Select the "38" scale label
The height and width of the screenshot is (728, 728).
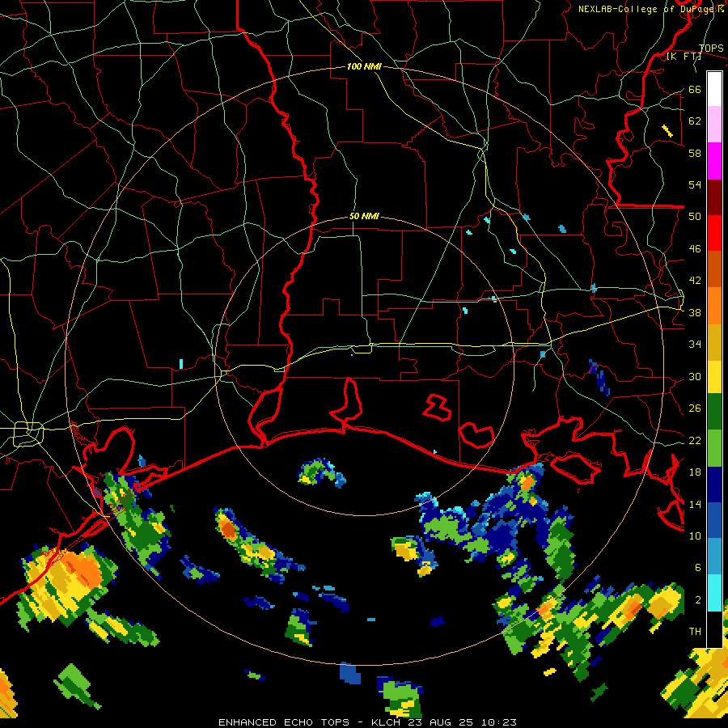click(695, 313)
